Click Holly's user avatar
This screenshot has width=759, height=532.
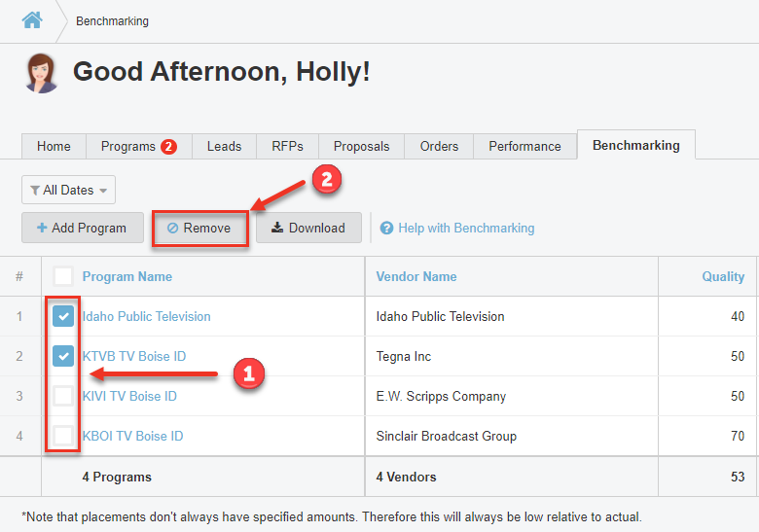click(42, 73)
